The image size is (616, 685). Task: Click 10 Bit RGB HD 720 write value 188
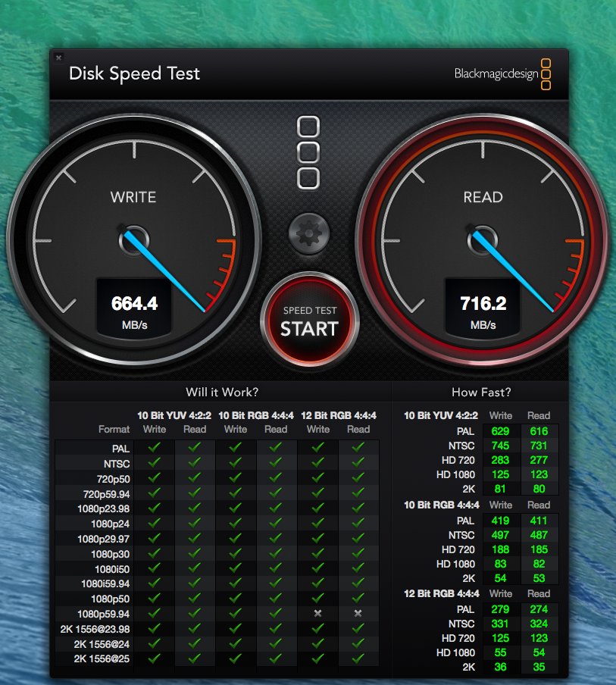500,549
